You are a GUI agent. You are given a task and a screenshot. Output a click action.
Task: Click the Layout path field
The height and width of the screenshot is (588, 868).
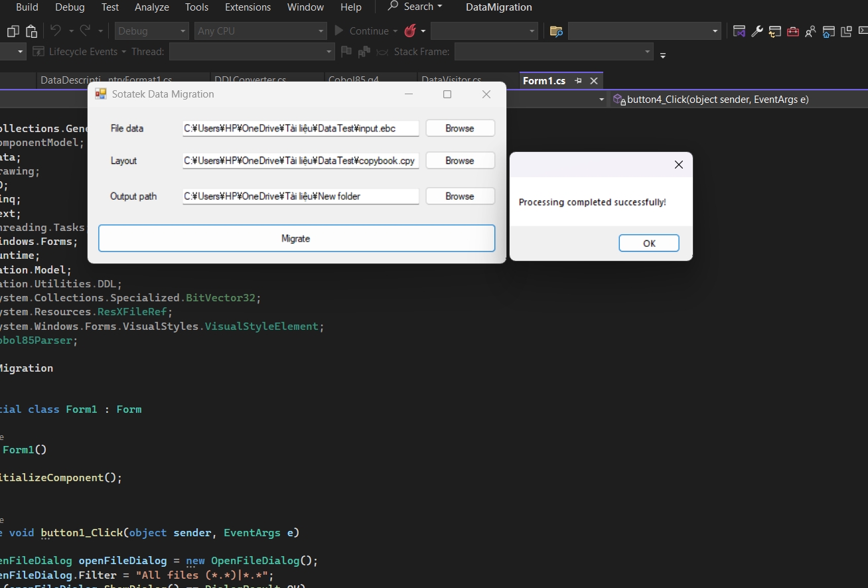pyautogui.click(x=301, y=161)
